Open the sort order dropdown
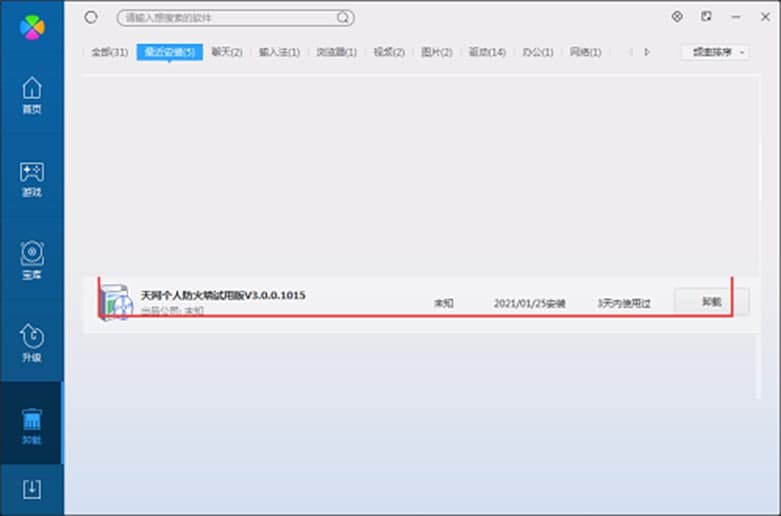781x516 pixels. (715, 52)
